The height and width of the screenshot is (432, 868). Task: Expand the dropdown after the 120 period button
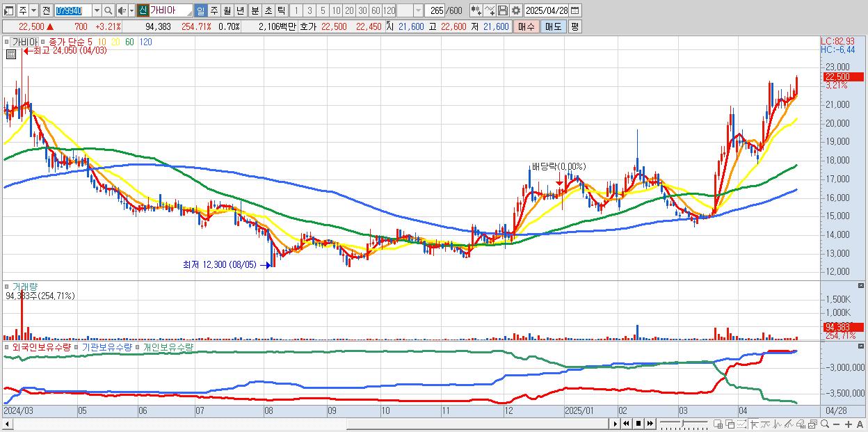[419, 10]
